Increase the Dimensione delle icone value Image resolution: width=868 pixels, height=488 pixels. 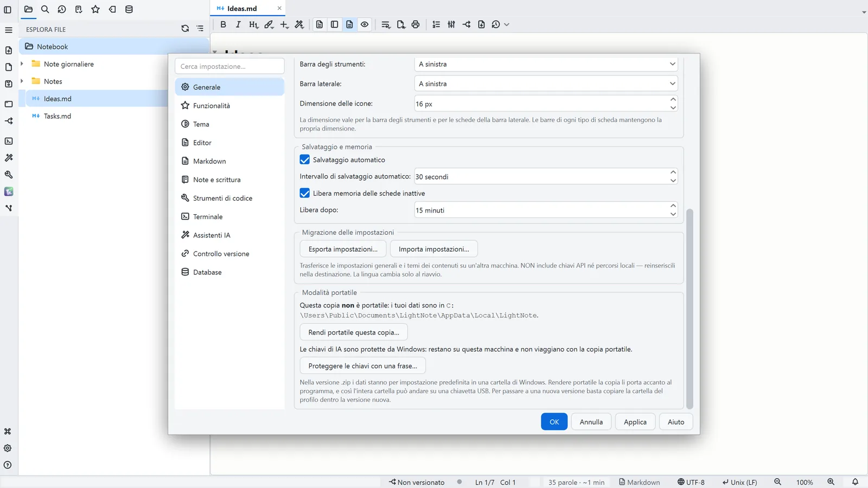coord(673,99)
